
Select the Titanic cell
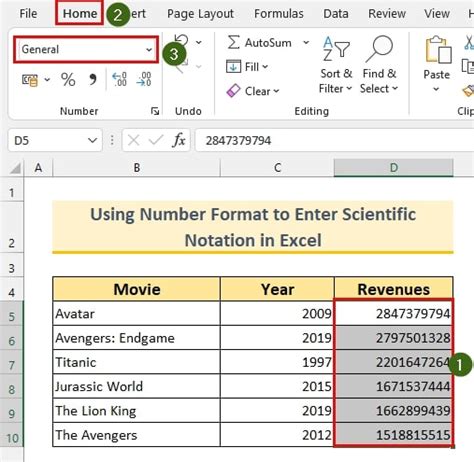(x=136, y=362)
